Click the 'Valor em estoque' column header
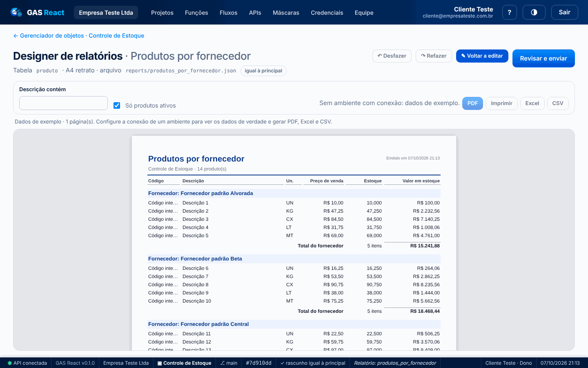The height and width of the screenshot is (368, 588). click(x=421, y=181)
